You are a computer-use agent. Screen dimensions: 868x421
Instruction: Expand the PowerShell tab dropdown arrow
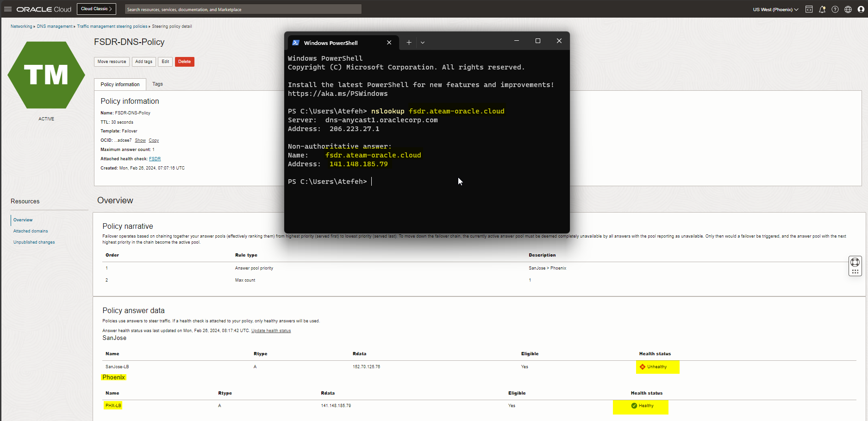[423, 43]
